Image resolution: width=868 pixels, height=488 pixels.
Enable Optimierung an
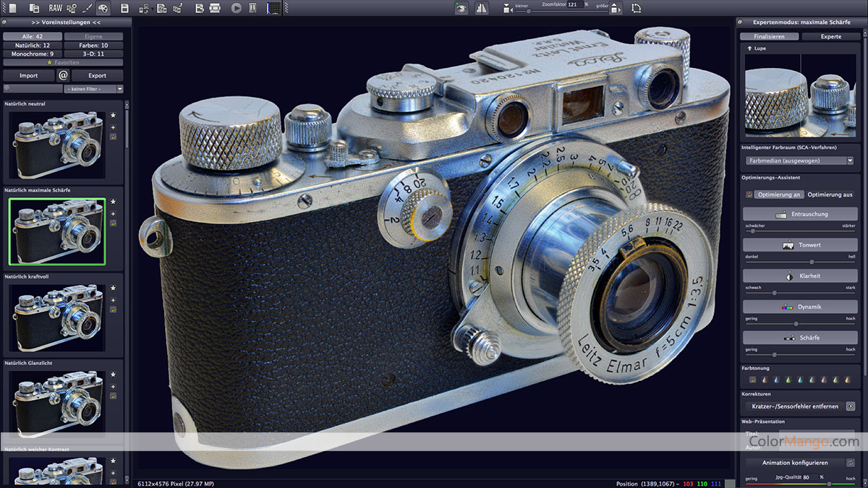click(x=779, y=194)
